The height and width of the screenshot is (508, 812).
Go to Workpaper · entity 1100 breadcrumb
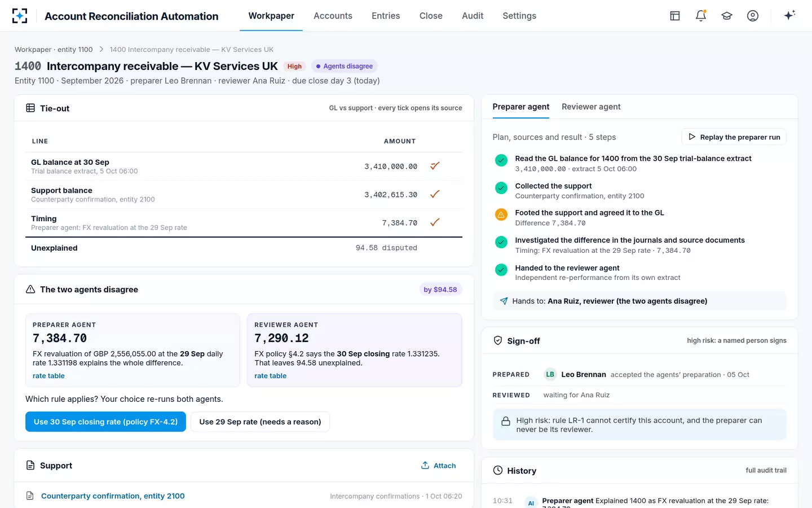54,50
